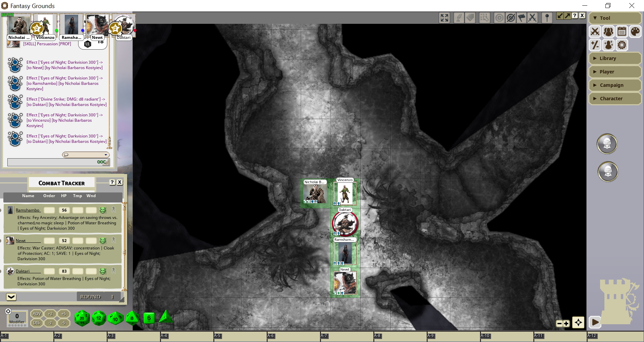Image resolution: width=644 pixels, height=342 pixels.
Task: Click the chat entry input field
Action: [x=58, y=162]
